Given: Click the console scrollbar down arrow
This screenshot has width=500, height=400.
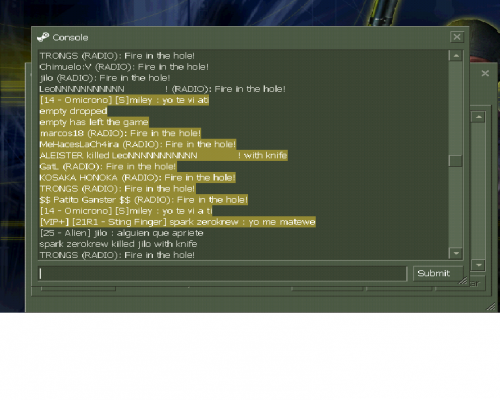Looking at the screenshot, I should point(456,253).
